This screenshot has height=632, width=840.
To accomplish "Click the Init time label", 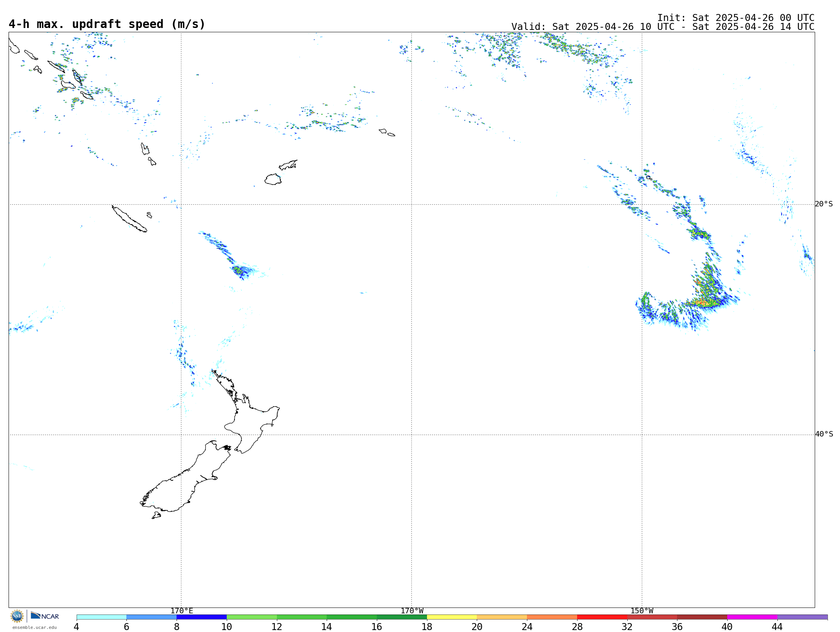I will [x=735, y=18].
